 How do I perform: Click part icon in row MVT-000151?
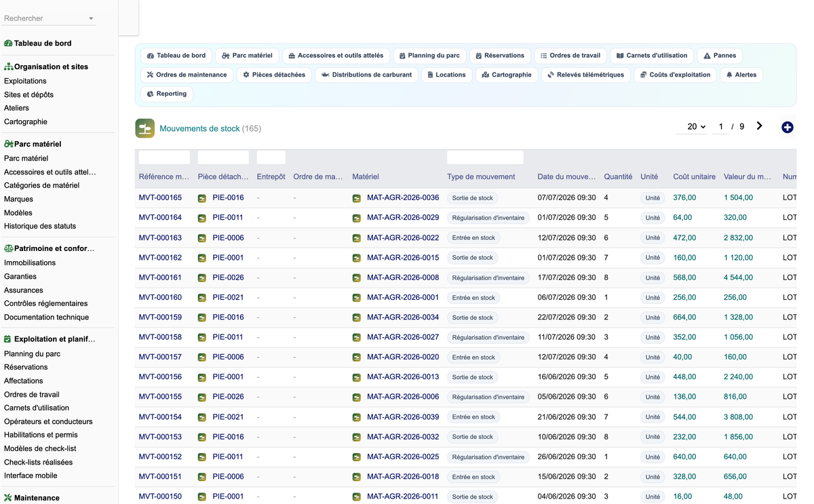[x=202, y=477]
